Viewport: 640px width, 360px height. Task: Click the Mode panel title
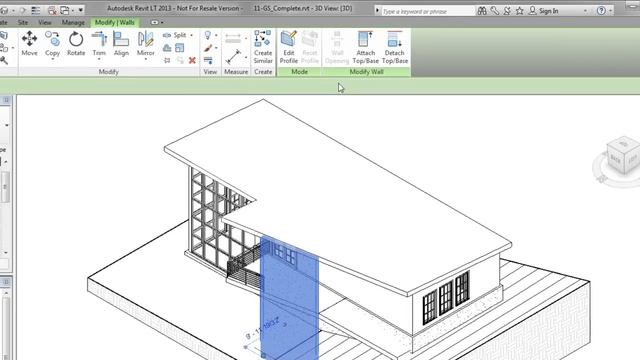(x=299, y=72)
